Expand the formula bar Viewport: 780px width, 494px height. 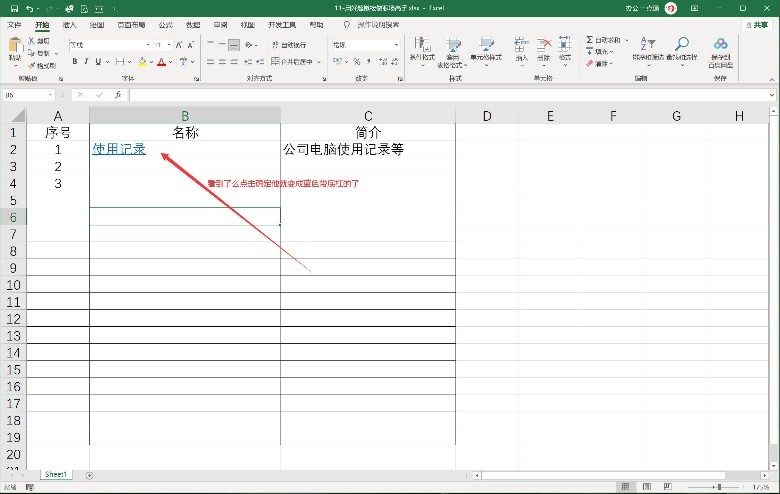tap(772, 95)
